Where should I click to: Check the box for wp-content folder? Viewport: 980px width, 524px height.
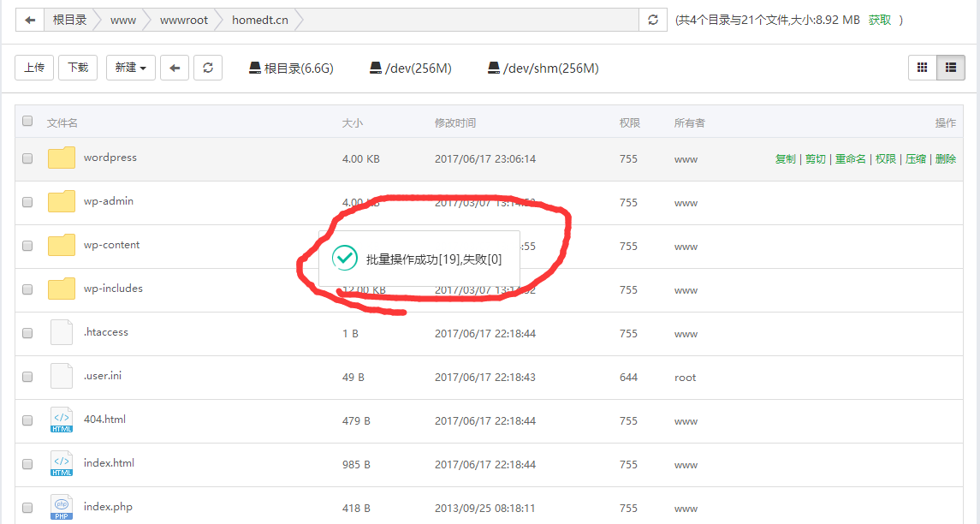(x=27, y=246)
